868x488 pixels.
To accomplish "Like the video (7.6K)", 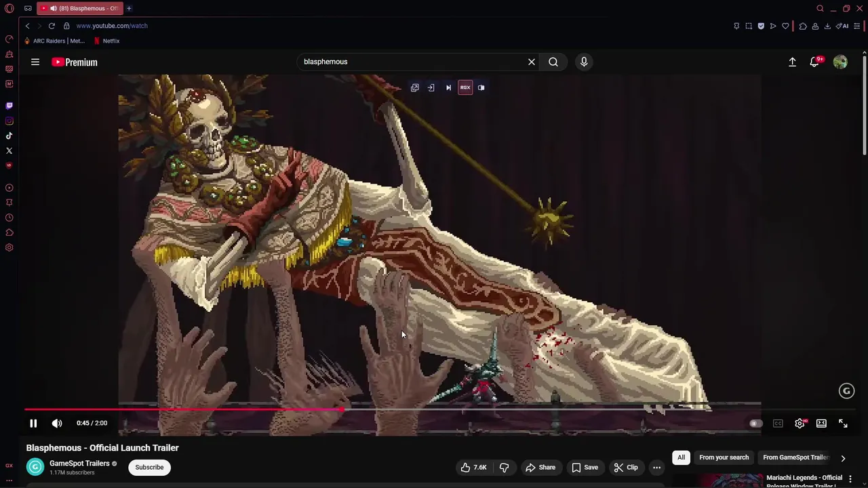I will pyautogui.click(x=474, y=467).
